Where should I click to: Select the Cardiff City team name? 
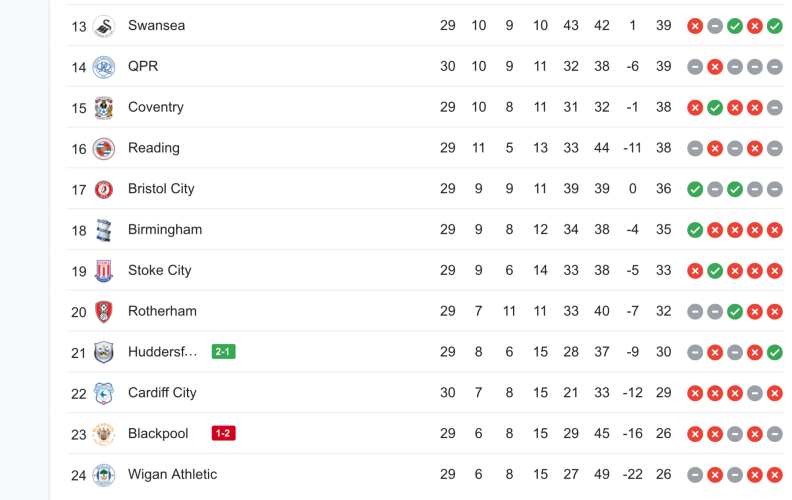pyautogui.click(x=162, y=393)
